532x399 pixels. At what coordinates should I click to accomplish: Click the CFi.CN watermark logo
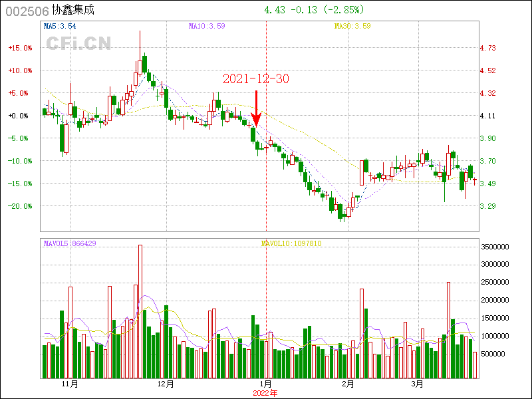click(78, 43)
